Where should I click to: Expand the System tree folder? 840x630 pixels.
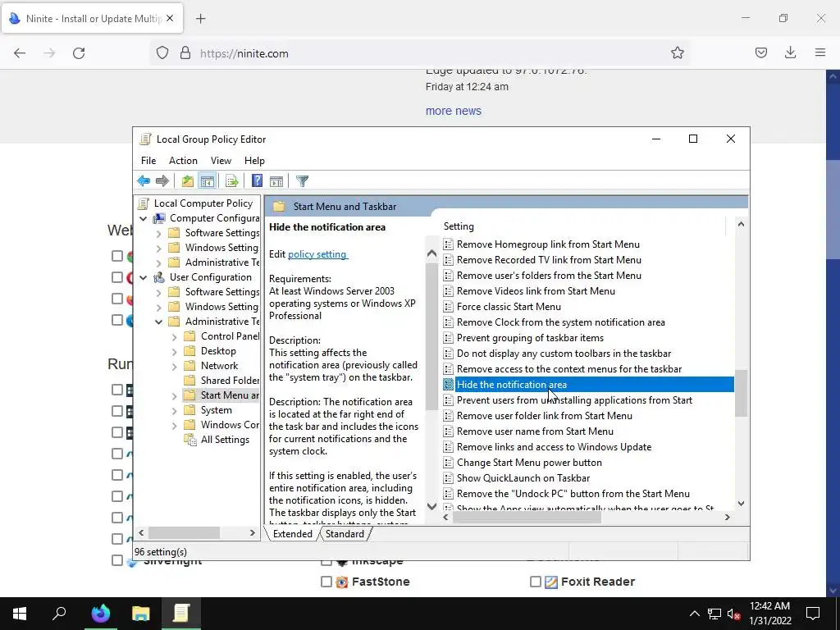[174, 411]
